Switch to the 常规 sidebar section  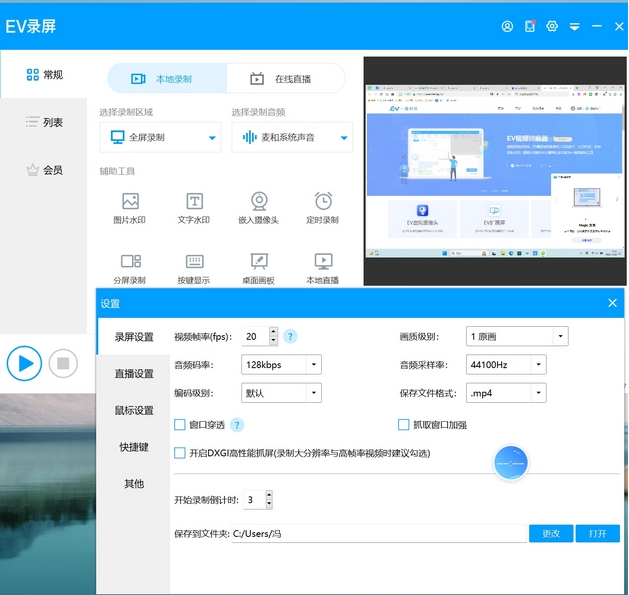point(44,75)
